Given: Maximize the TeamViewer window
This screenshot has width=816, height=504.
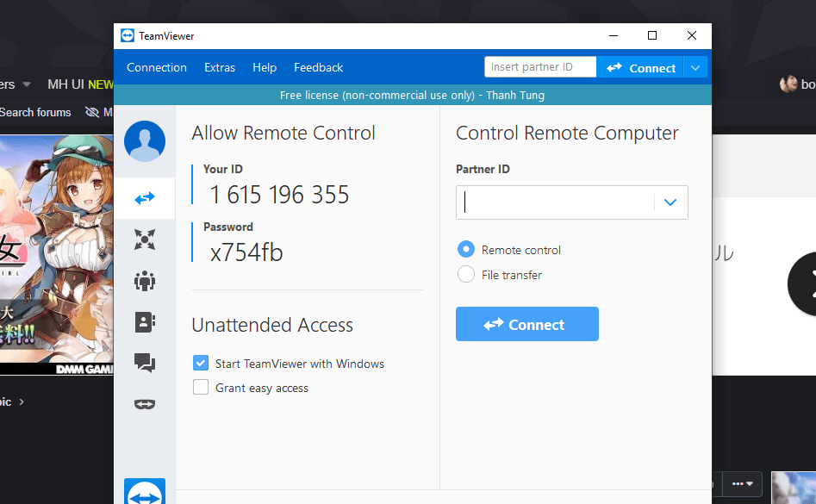Looking at the screenshot, I should tap(652, 35).
